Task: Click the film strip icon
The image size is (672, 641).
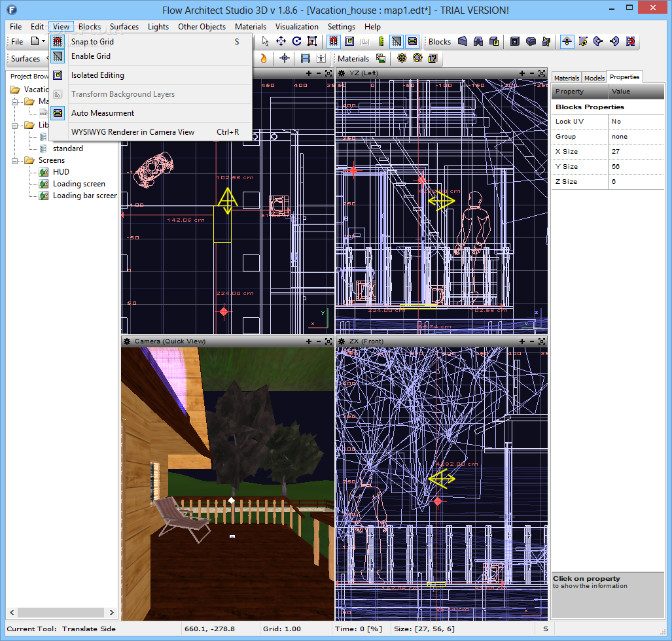Action: [306, 58]
